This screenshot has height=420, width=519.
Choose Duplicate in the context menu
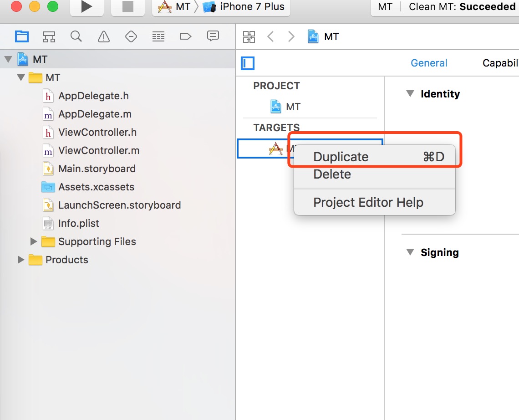[375, 157]
